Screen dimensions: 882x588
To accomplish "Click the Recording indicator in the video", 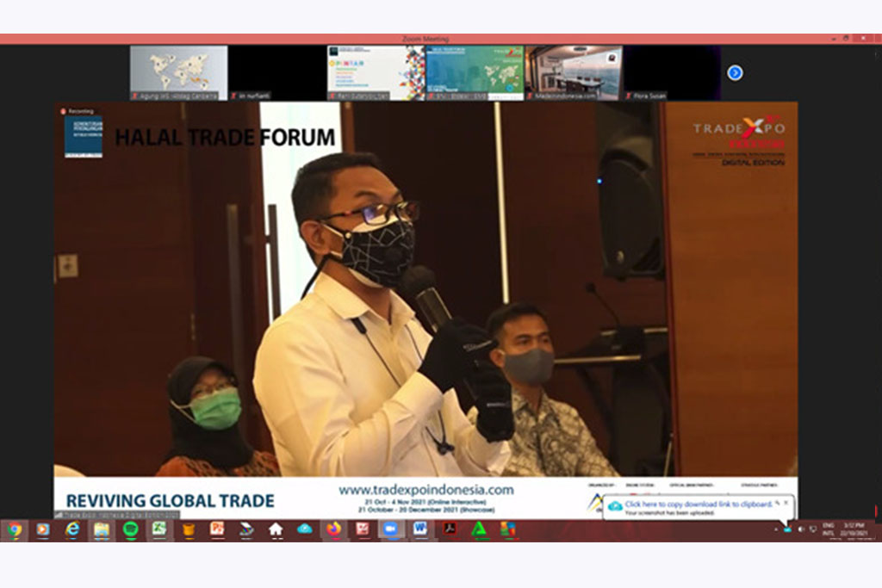I will pyautogui.click(x=77, y=111).
